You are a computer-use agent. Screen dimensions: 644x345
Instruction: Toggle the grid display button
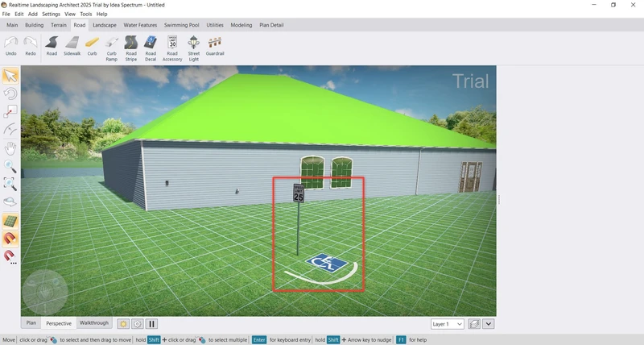pyautogui.click(x=10, y=221)
